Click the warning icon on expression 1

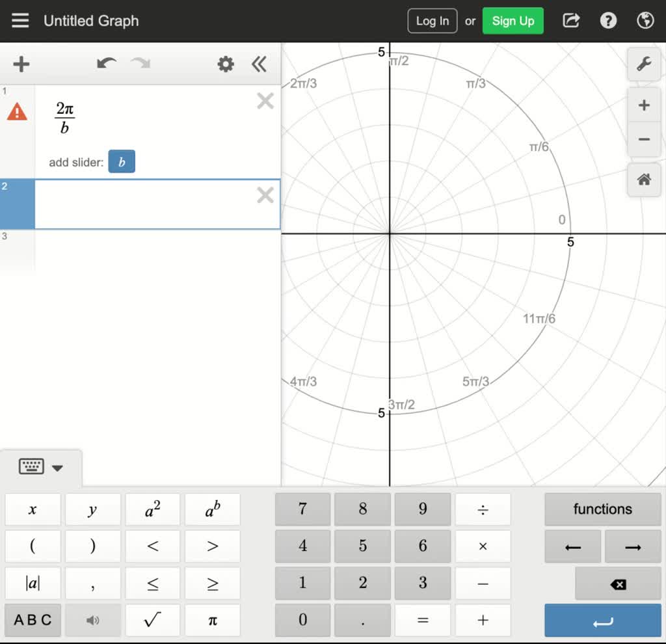coord(17,113)
